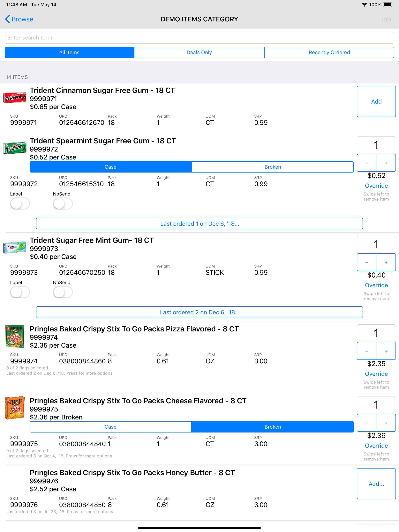Increase Pringles Cheese Stix quantity
399x532 pixels.
(x=386, y=423)
